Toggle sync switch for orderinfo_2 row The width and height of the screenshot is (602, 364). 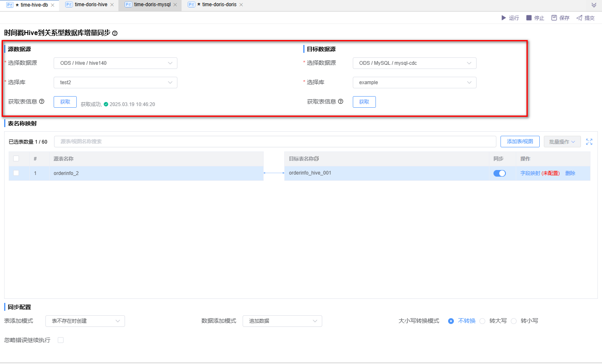[x=499, y=173]
